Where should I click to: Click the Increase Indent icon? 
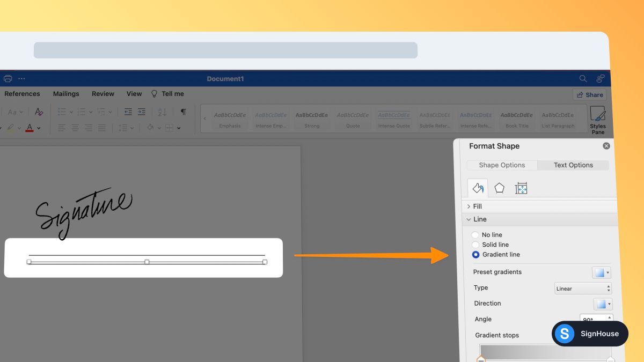(x=141, y=112)
